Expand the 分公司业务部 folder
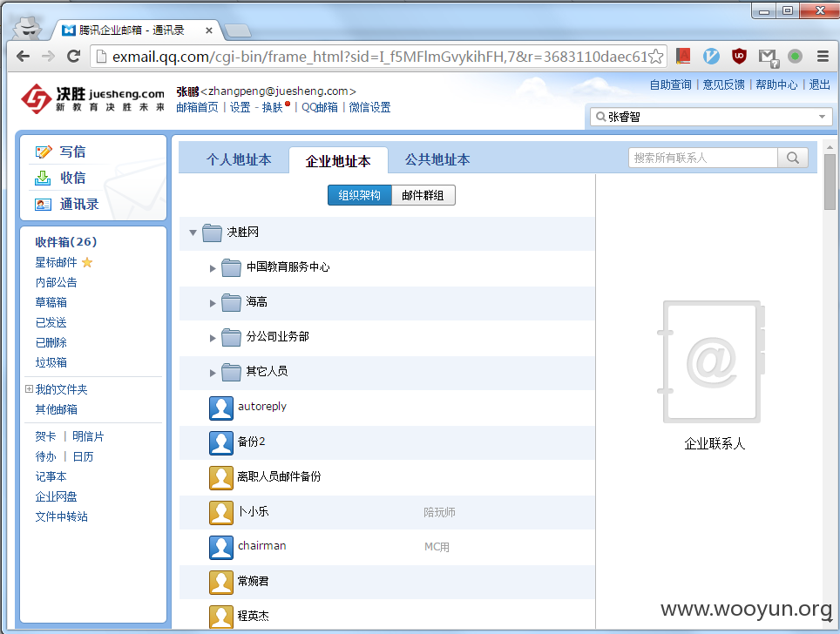The width and height of the screenshot is (840, 634). [x=213, y=338]
